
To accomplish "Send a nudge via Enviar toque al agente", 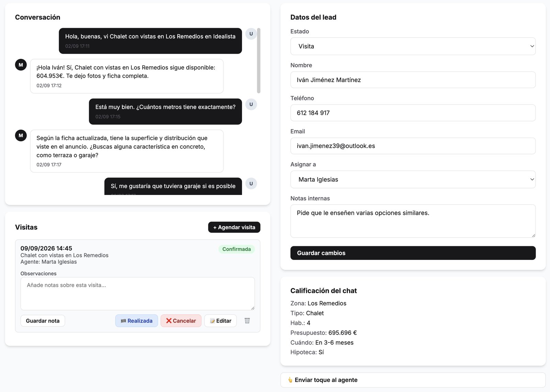I will coord(413,380).
